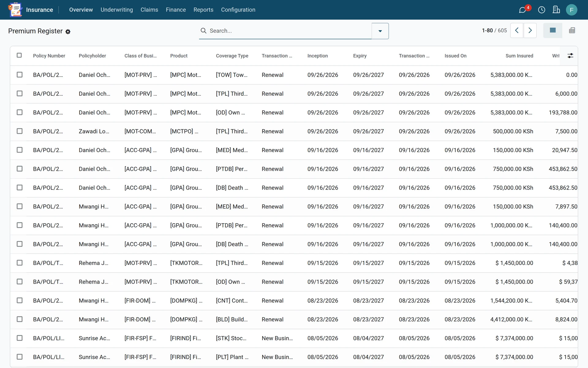Tick checkbox for Zawadi Lo... row
The width and height of the screenshot is (588, 368).
click(x=20, y=131)
